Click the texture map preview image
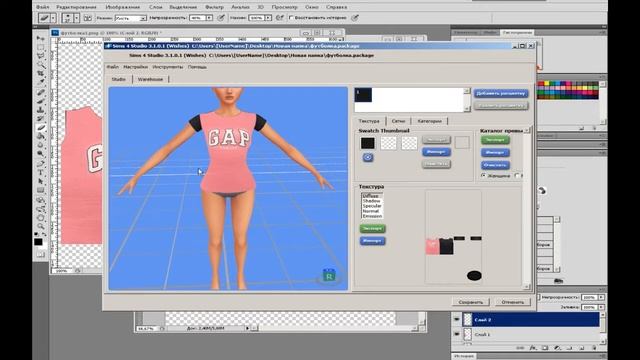The width and height of the screenshot is (640, 360). coord(453,237)
